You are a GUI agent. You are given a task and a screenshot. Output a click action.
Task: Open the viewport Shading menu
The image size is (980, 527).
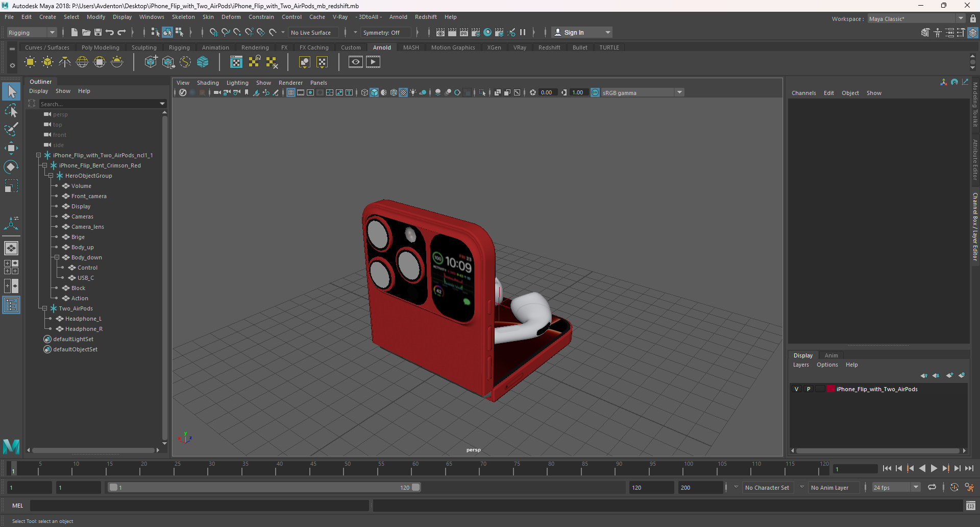208,83
